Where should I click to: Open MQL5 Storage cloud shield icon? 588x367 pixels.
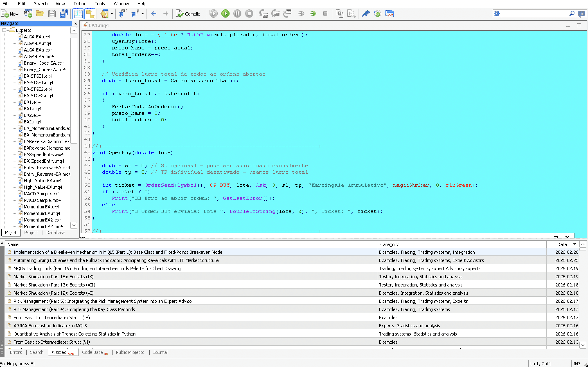pos(377,14)
